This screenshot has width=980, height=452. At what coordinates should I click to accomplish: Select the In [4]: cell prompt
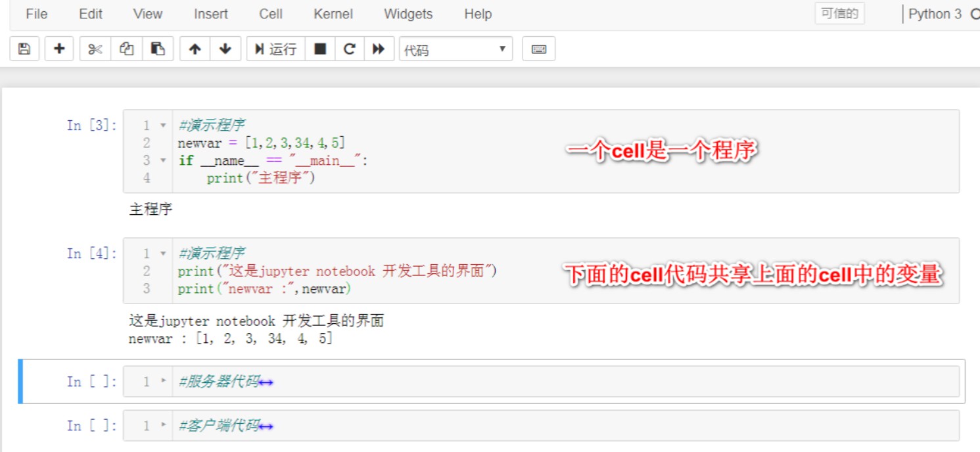coord(92,253)
